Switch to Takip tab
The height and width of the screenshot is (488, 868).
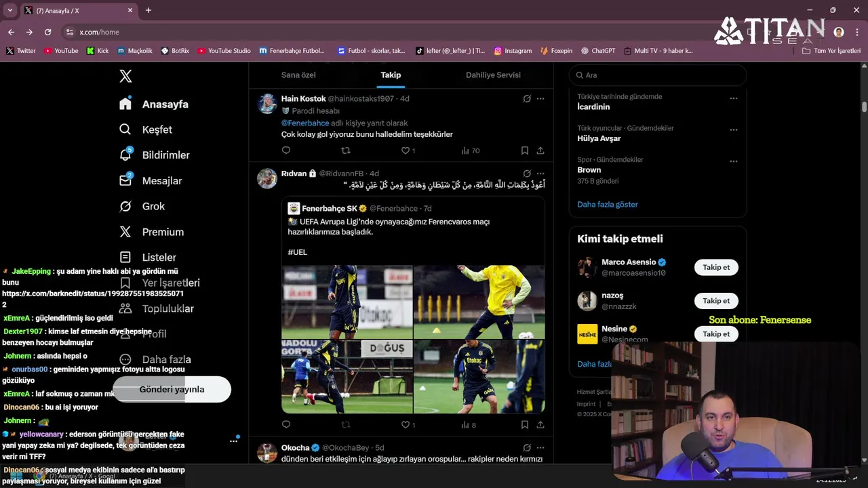pos(391,75)
